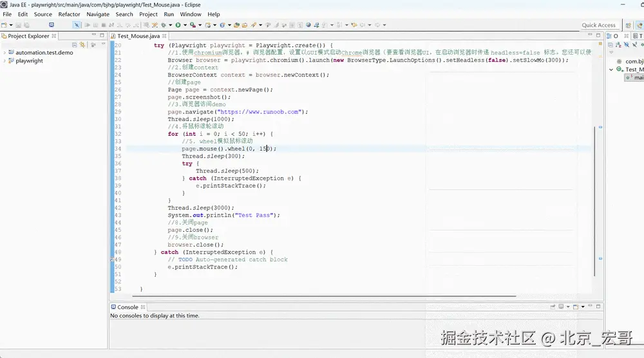Select the Java EE perspective icon
This screenshot has width=644, height=358.
coord(639,25)
